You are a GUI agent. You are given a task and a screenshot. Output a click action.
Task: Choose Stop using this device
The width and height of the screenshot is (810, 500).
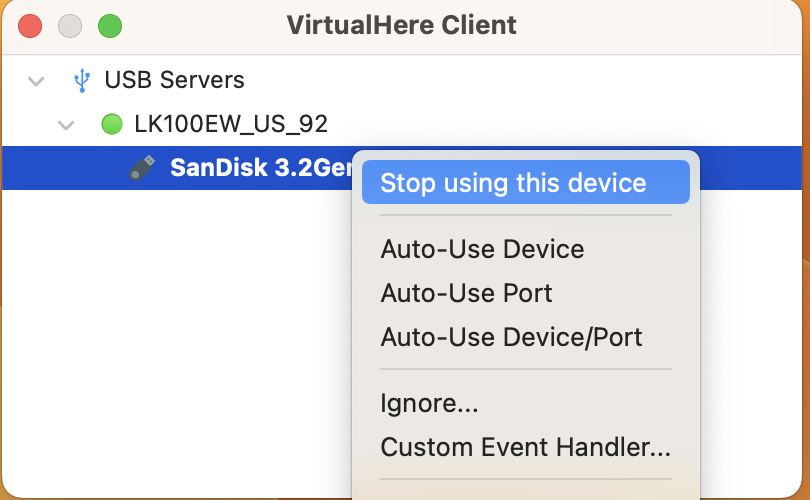513,183
